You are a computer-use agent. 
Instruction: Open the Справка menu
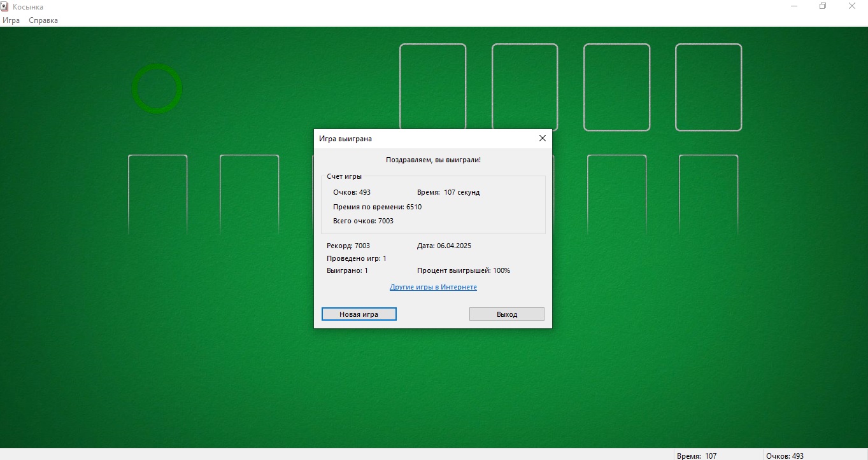tap(43, 20)
